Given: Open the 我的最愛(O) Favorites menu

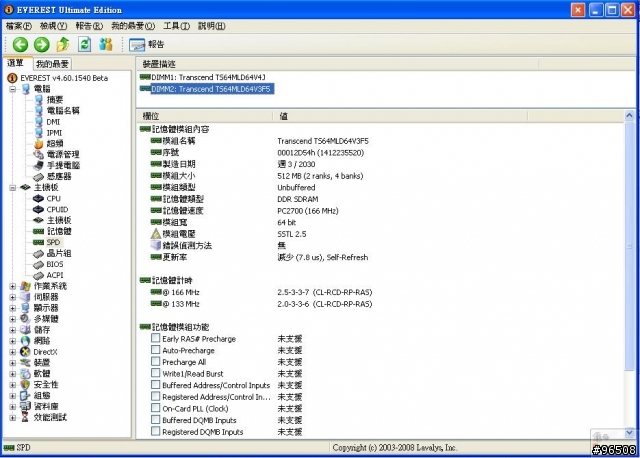Looking at the screenshot, I should pyautogui.click(x=133, y=26).
